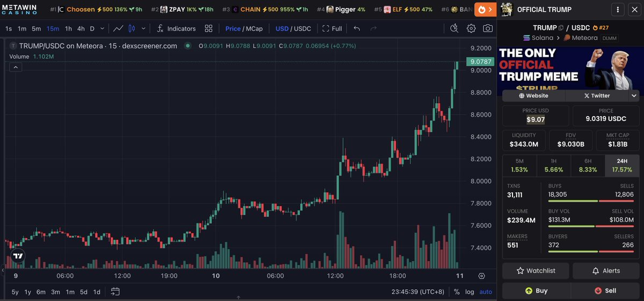Select the 6H price change tab
Screen dimensions: 644x301
coord(588,166)
